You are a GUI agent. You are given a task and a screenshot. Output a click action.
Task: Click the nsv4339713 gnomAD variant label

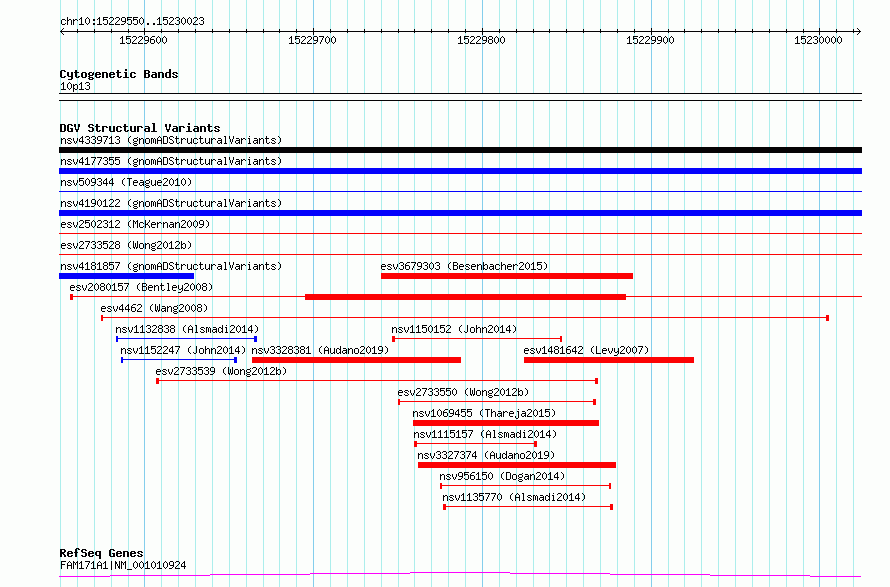171,140
